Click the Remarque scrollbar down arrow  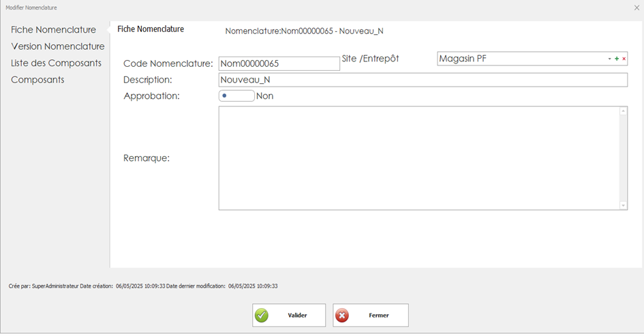[623, 205]
